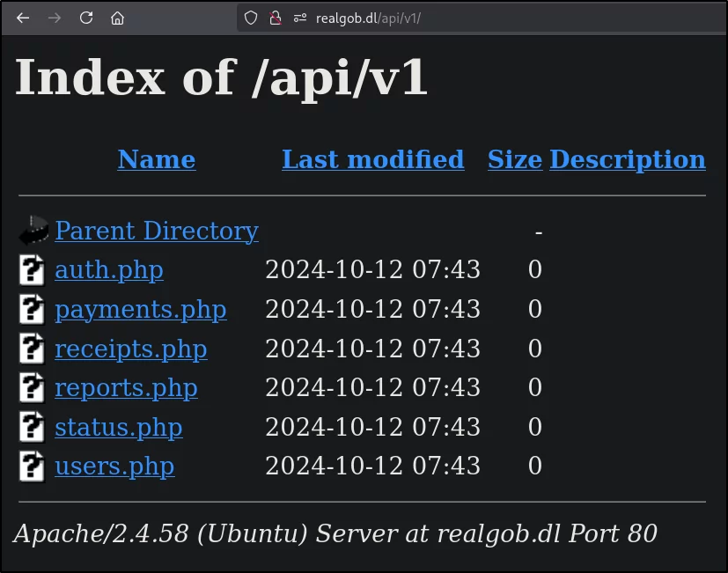Sort by the Last modified column header
This screenshot has height=573, width=728.
tap(373, 159)
